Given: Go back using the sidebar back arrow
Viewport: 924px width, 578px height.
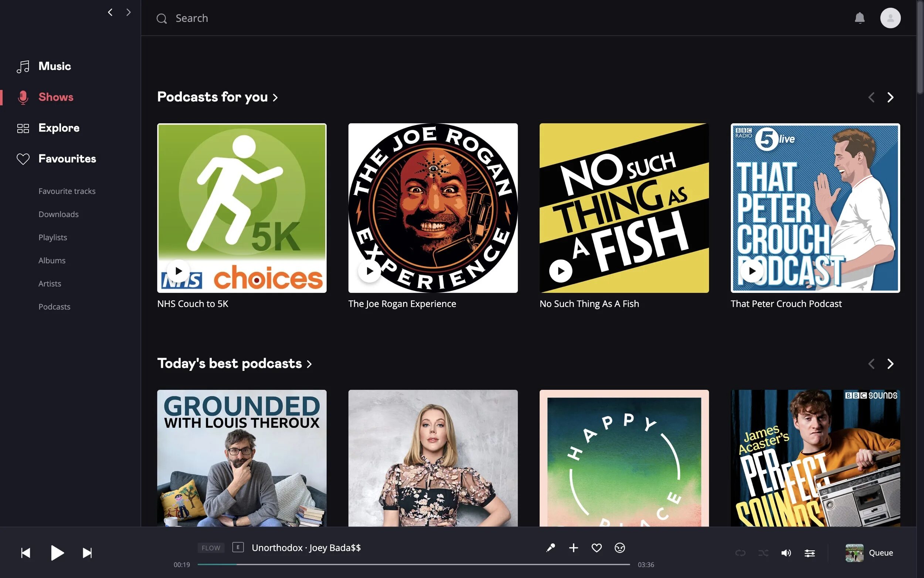Looking at the screenshot, I should (x=110, y=13).
